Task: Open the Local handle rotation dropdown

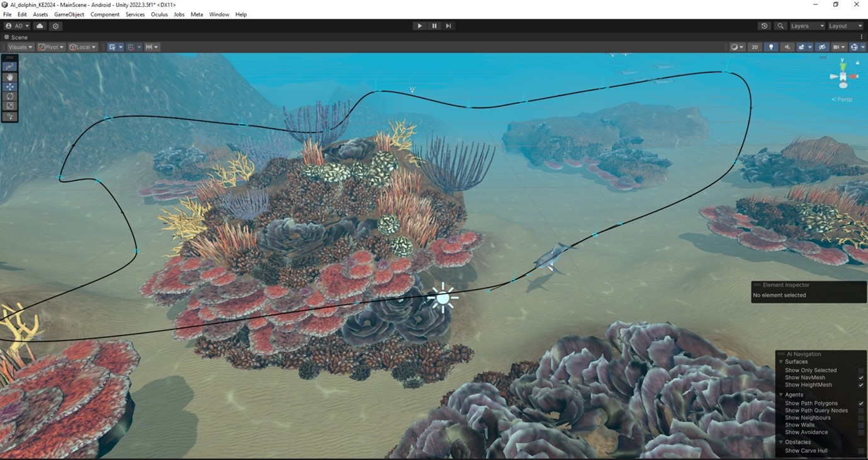Action: point(82,47)
